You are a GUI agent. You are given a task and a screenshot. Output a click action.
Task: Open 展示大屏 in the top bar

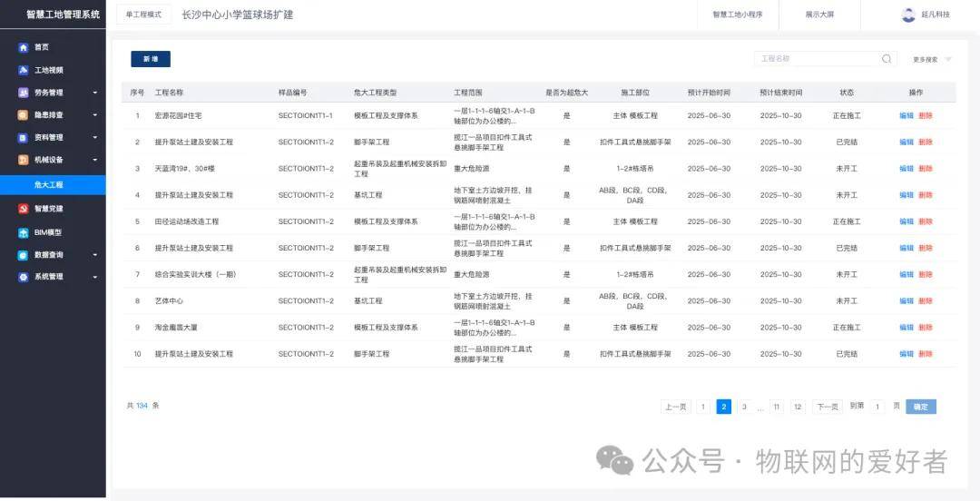pyautogui.click(x=819, y=15)
